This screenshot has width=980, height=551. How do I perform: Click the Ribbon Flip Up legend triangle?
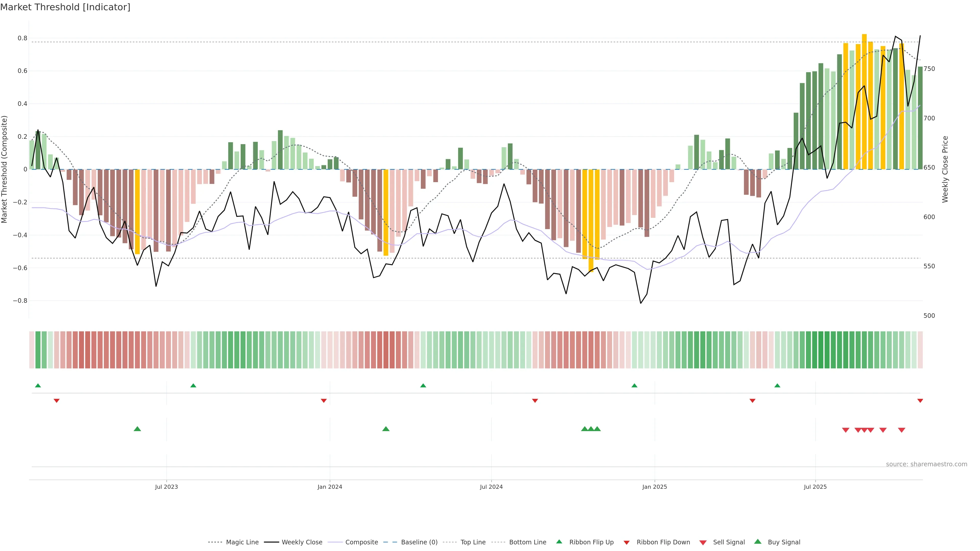click(559, 542)
